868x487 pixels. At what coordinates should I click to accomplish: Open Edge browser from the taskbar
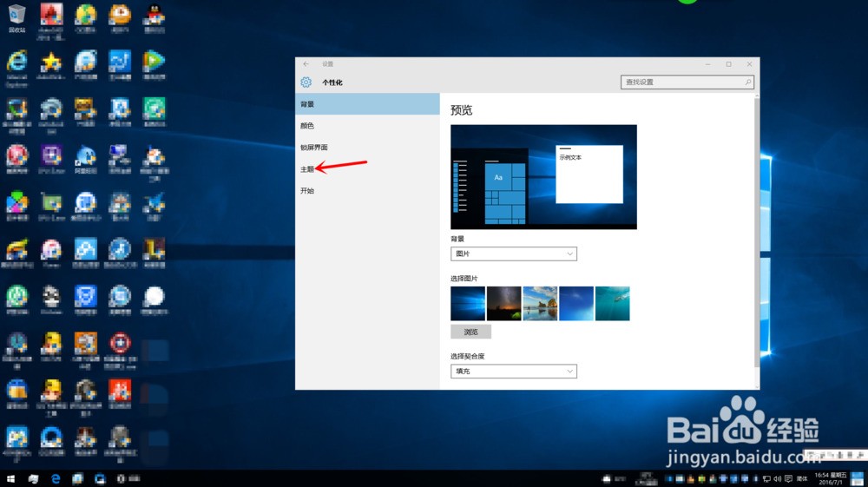56,478
